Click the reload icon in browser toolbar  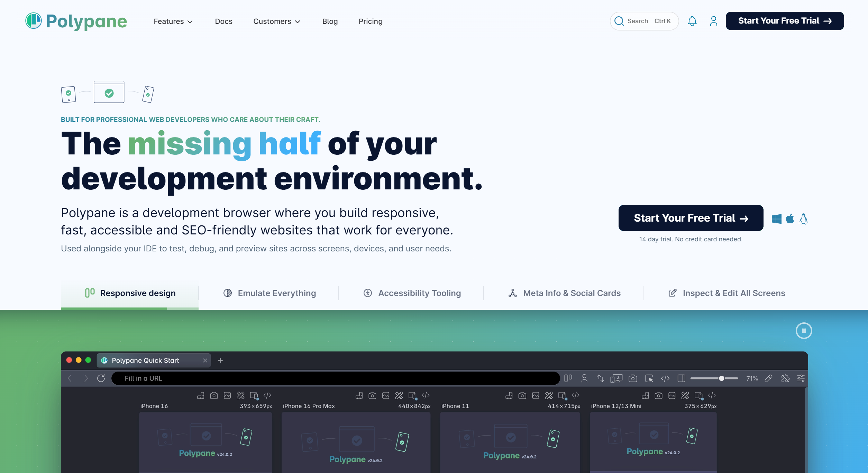[x=101, y=378]
